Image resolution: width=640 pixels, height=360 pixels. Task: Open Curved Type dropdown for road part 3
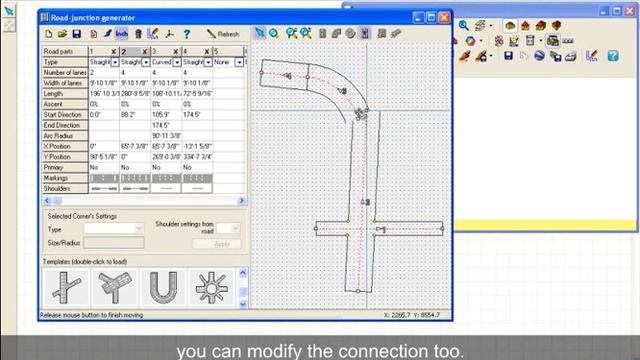[177, 62]
